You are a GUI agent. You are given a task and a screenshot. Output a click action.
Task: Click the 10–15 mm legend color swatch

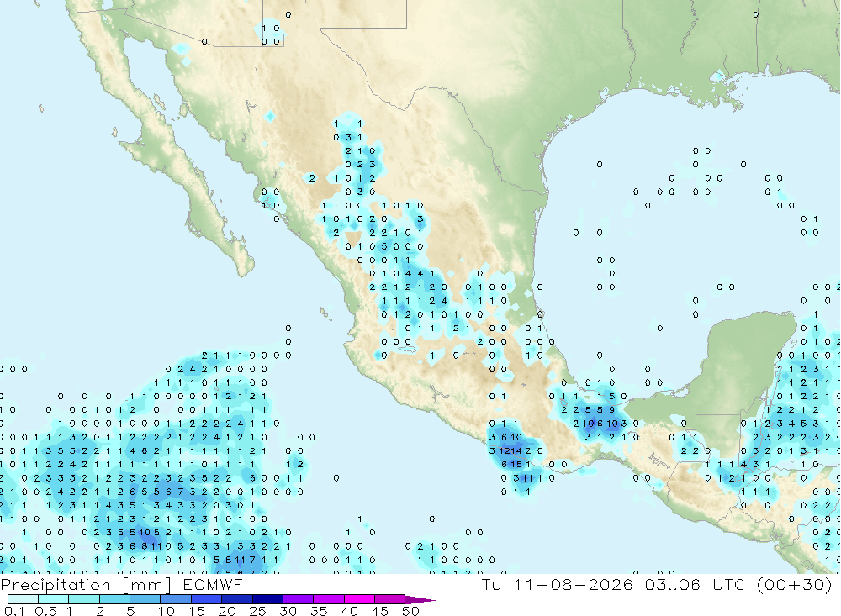click(x=176, y=599)
